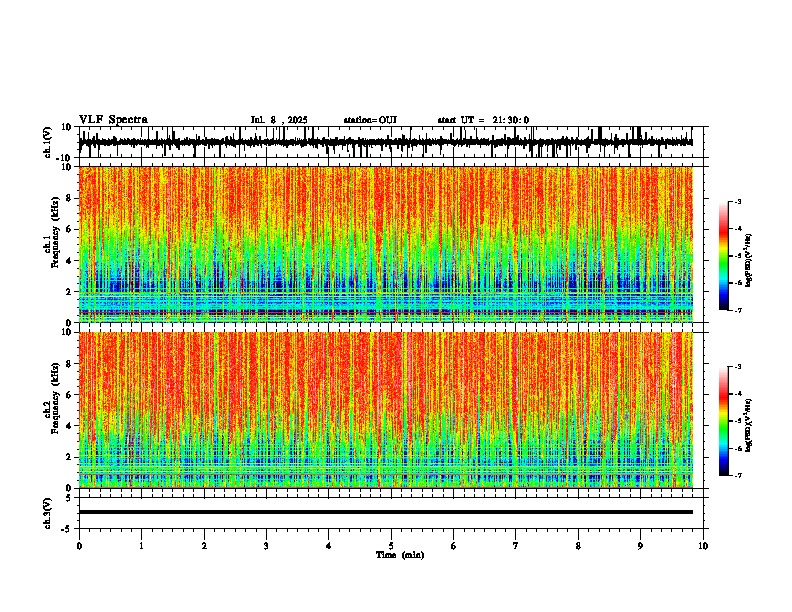This screenshot has width=792, height=612.
Task: Click the ch.1(V) waveform axis label
Action: pyautogui.click(x=48, y=142)
